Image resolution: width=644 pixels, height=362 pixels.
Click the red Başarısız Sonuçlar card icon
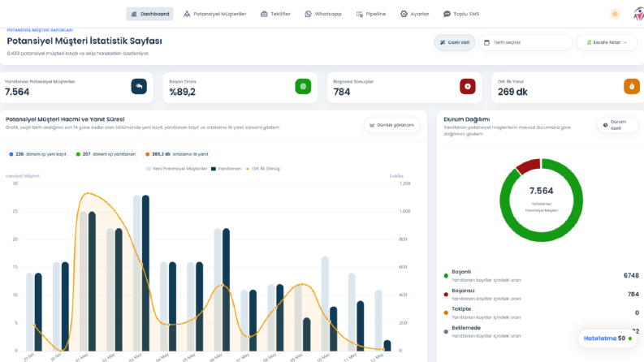click(468, 87)
